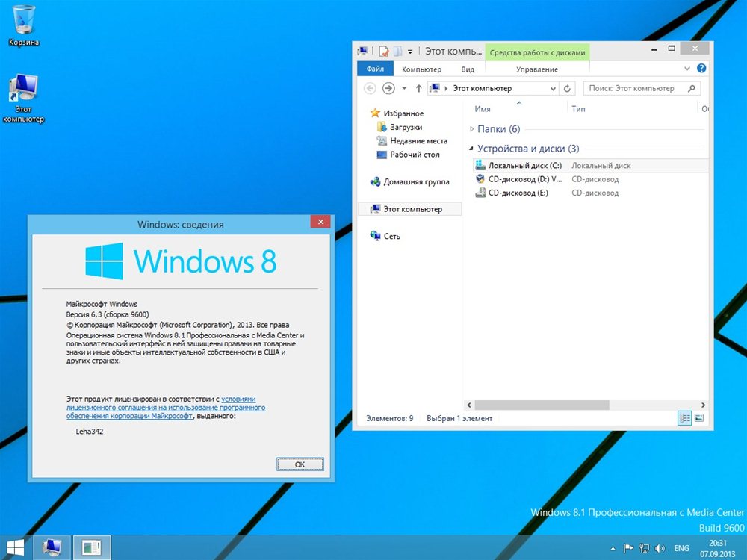Open the address bar history dropdown

(554, 88)
